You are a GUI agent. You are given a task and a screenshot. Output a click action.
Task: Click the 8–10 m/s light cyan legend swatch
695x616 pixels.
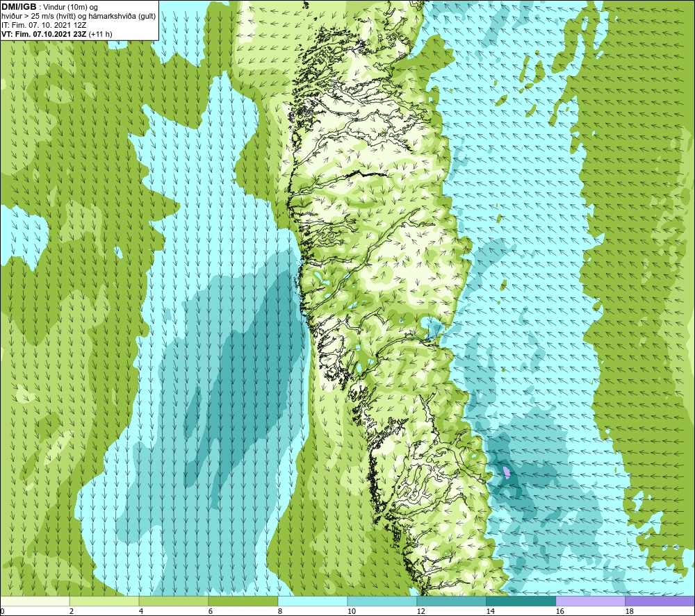click(313, 601)
